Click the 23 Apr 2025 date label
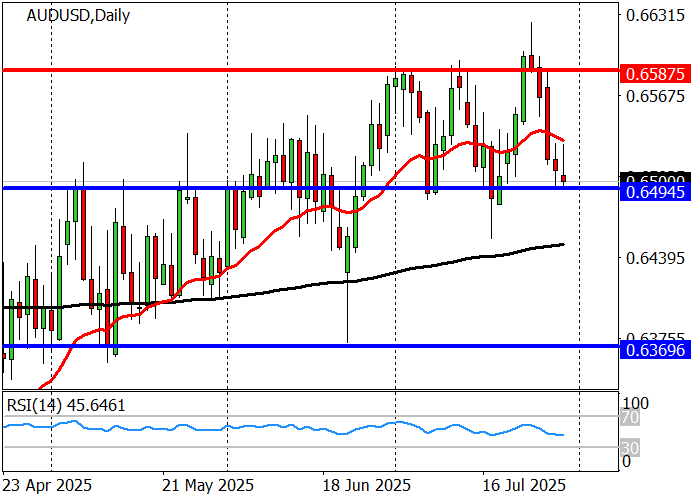Viewport: 700px width, 500px height. pyautogui.click(x=47, y=485)
